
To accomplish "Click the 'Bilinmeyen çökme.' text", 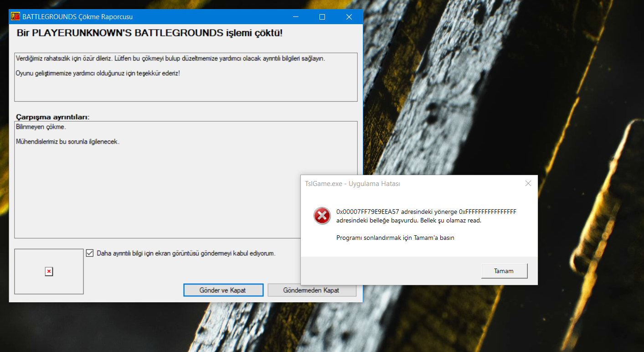I will [x=41, y=127].
